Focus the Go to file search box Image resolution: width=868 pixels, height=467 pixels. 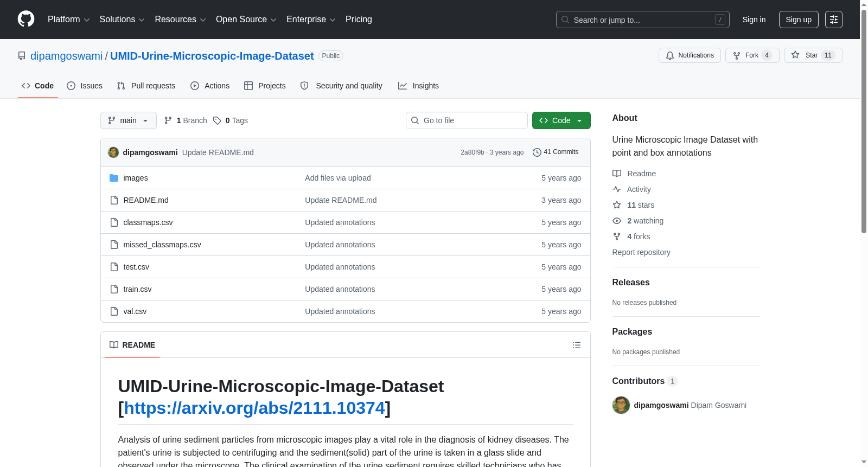[x=467, y=120]
